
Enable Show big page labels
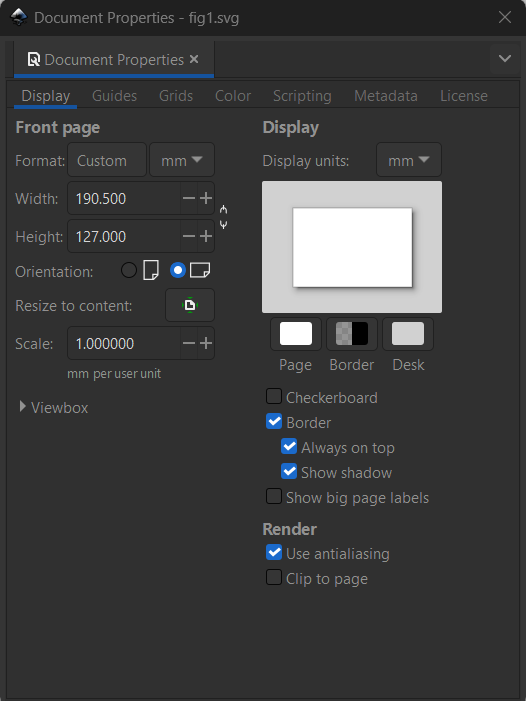(274, 497)
